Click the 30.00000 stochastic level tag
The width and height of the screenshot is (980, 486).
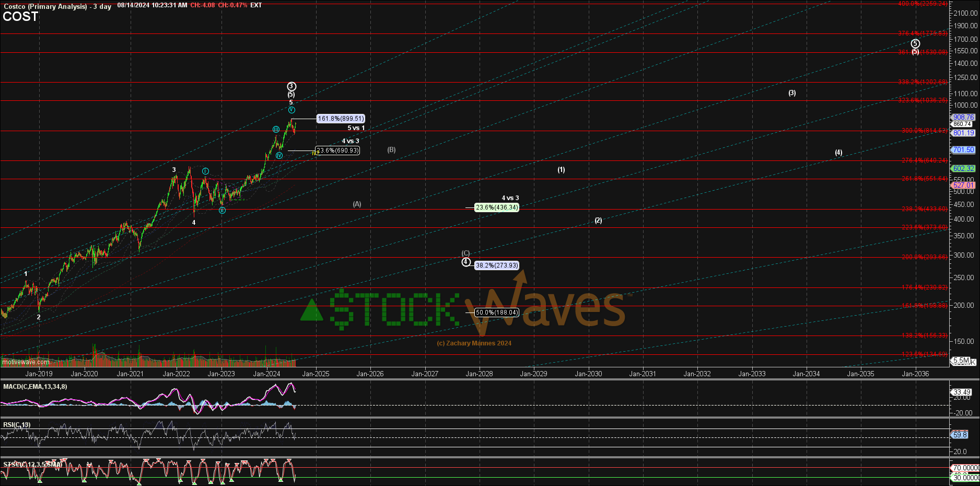click(x=965, y=478)
